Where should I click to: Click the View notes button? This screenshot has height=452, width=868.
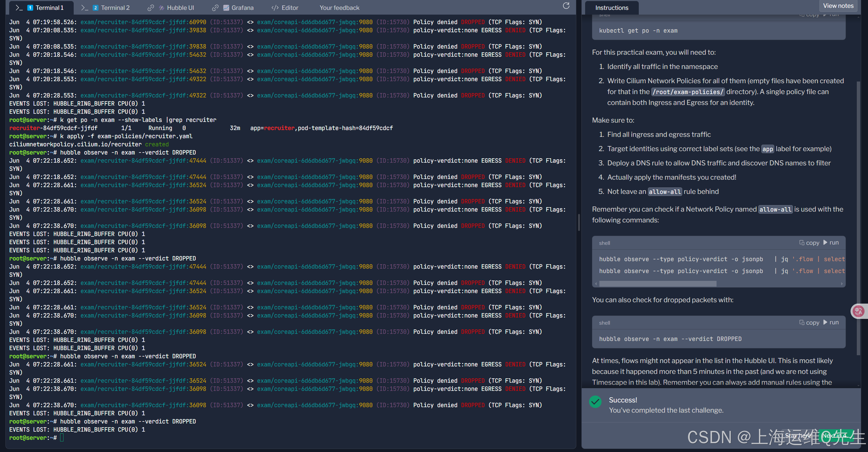838,6
